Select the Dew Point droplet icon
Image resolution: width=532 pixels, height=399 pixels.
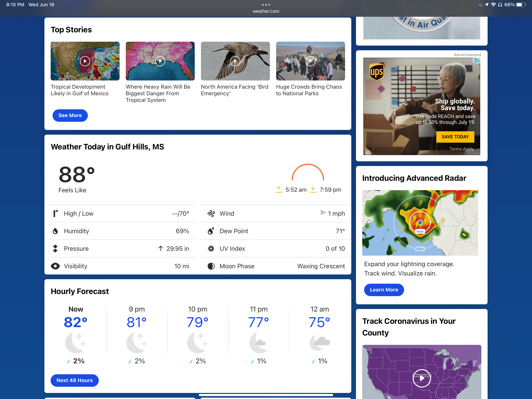click(211, 231)
